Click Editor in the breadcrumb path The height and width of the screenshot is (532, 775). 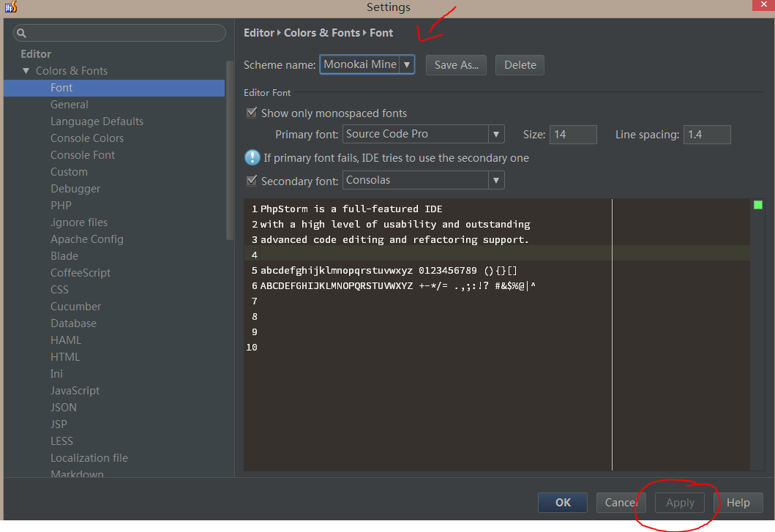click(x=259, y=33)
